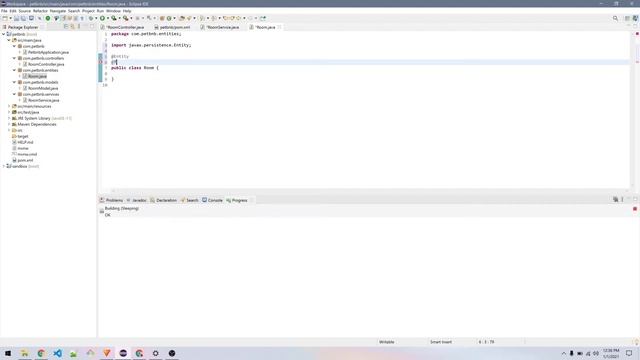Click the 'Writable' status bar entry
This screenshot has width=640, height=360.
[387, 342]
